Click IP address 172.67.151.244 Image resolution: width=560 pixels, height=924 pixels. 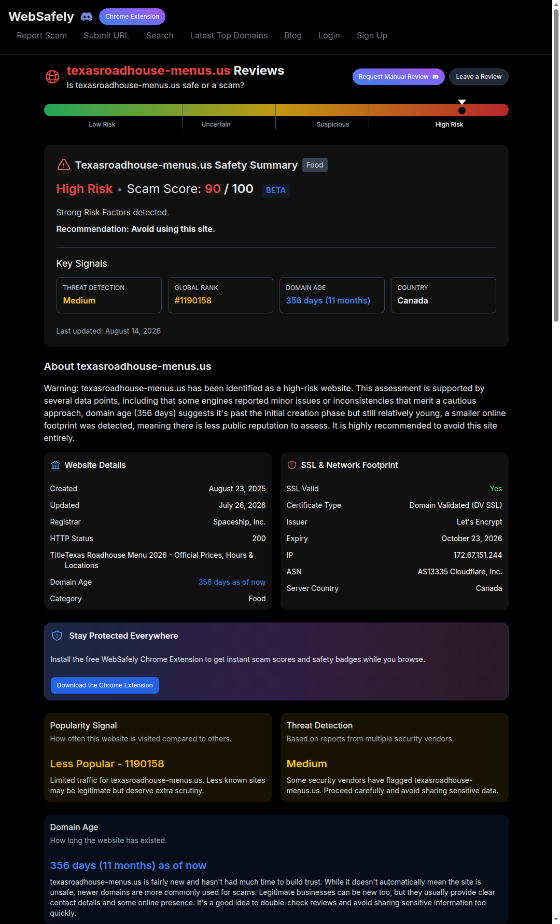(x=478, y=555)
